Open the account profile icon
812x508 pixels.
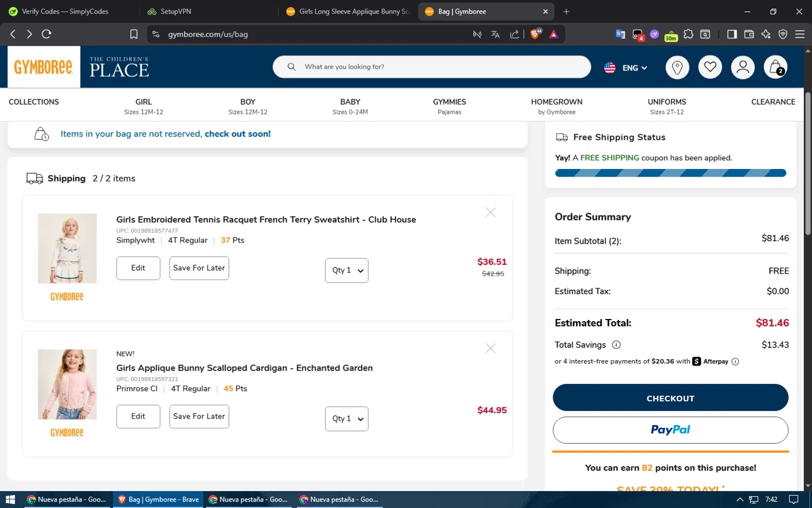(743, 68)
